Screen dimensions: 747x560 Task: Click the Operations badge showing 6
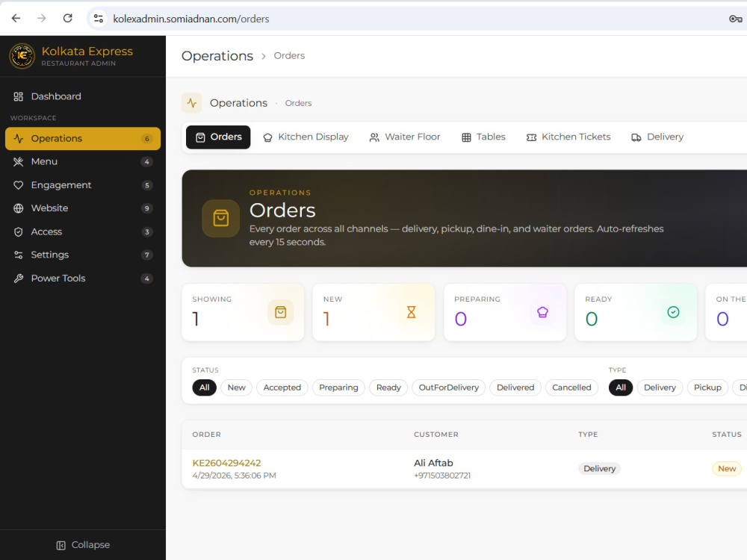(146, 139)
